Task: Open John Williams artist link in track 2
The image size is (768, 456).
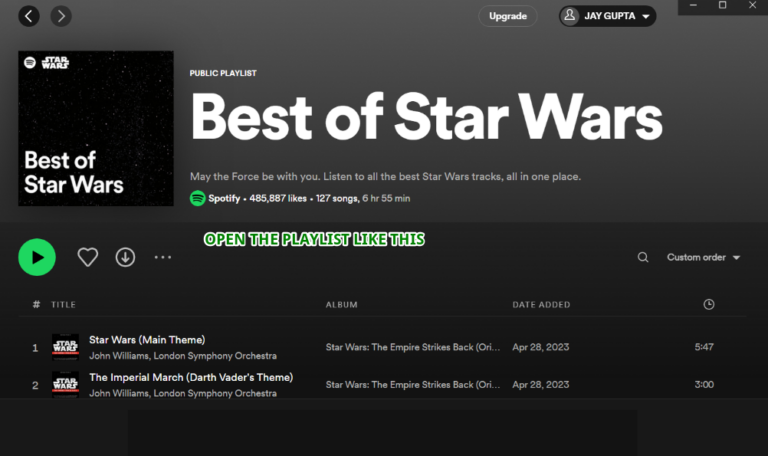Action: tap(119, 393)
